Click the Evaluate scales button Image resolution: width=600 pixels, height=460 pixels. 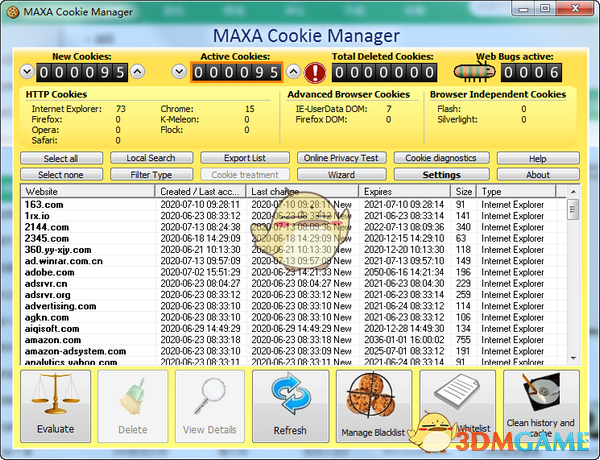(x=55, y=406)
